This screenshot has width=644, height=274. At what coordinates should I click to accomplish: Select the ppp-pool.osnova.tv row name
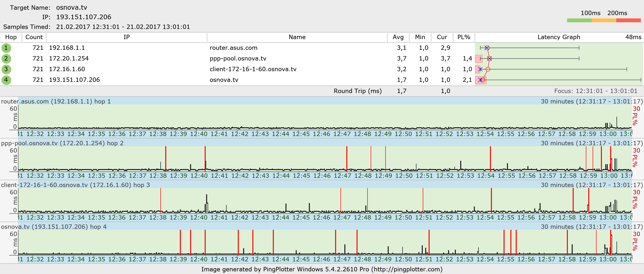point(238,59)
